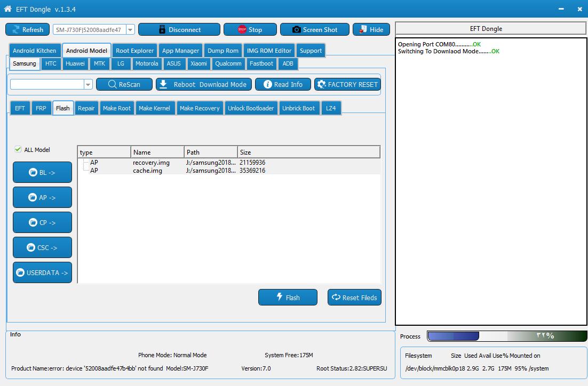Click the Stop button label
Image resolution: width=588 pixels, height=386 pixels.
click(255, 30)
